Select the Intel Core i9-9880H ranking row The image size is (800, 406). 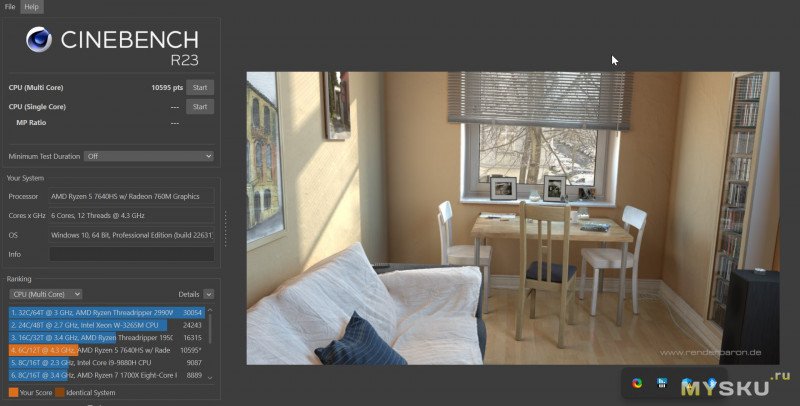[x=107, y=363]
